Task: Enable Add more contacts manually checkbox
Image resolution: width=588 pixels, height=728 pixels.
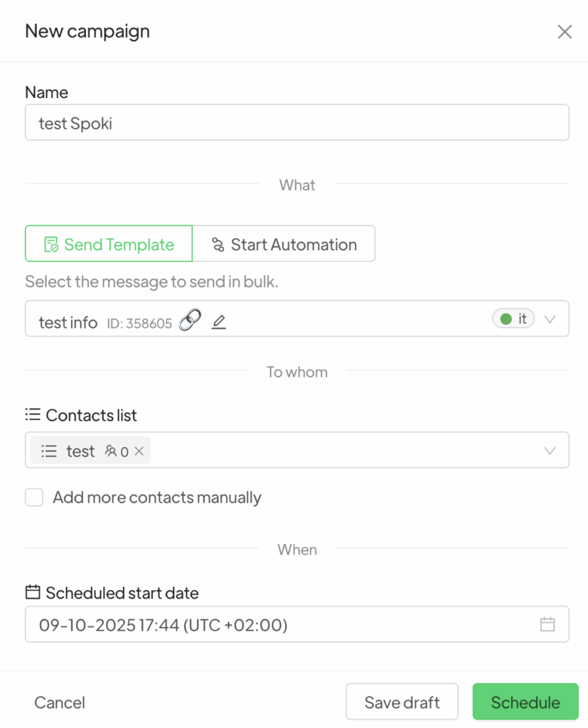Action: point(34,497)
